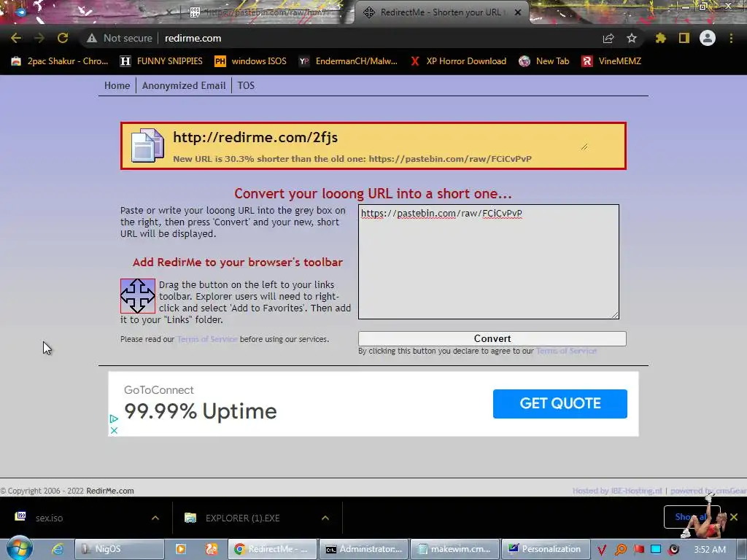The image size is (747, 560).
Task: Switch to Administrator command prompt taskbar button
Action: point(363,549)
